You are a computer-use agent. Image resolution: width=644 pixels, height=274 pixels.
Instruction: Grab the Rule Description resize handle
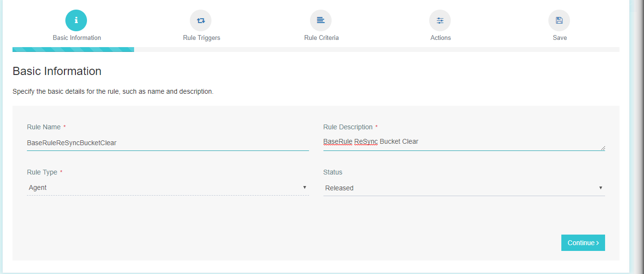tap(603, 148)
